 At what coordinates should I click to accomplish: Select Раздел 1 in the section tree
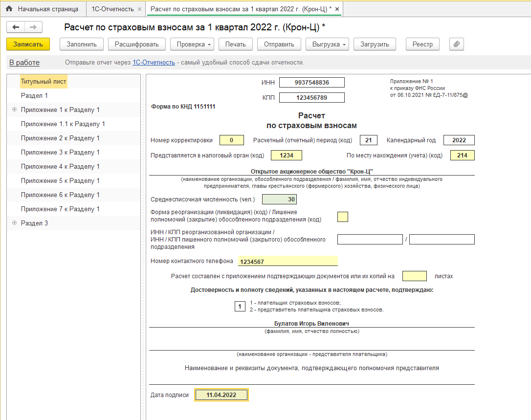point(34,96)
